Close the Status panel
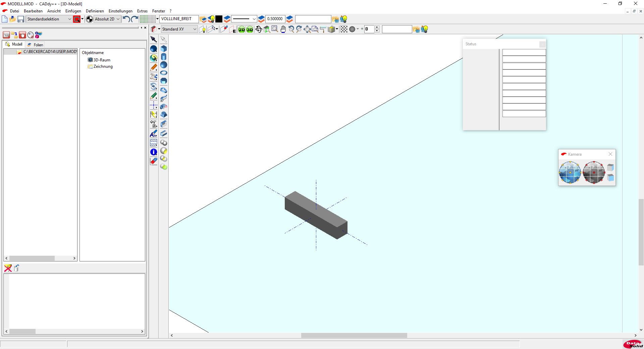 [542, 44]
